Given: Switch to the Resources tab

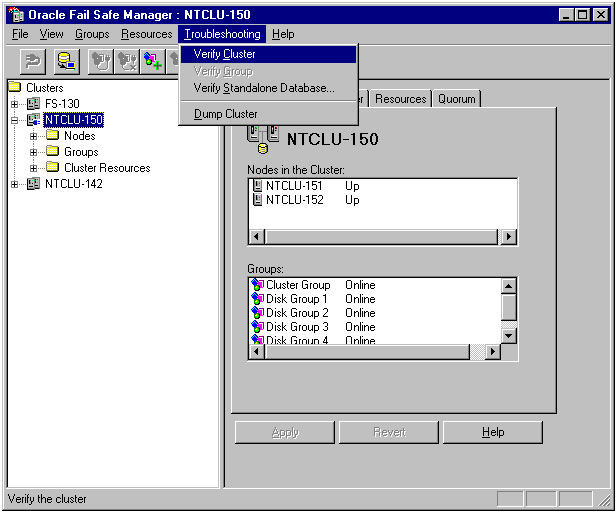Looking at the screenshot, I should [x=401, y=99].
